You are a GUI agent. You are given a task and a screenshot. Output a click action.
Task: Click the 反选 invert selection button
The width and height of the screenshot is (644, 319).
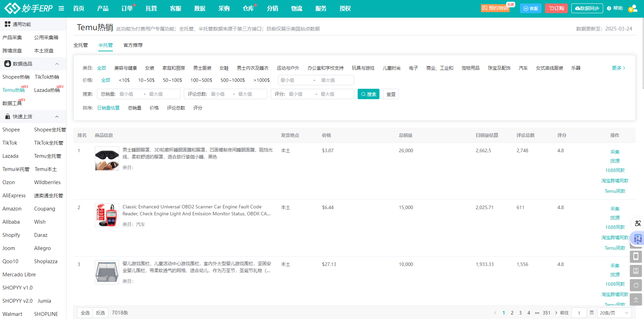[100, 313]
